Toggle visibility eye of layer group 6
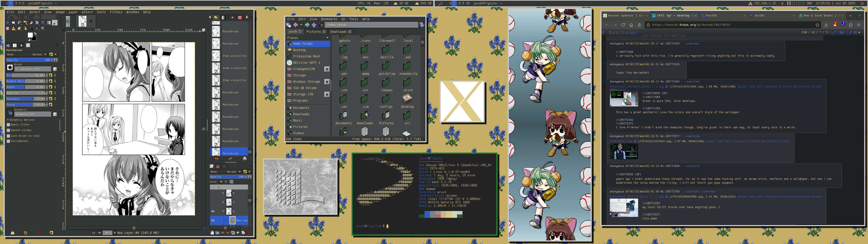Viewport: 868px width, 244px height. point(213,211)
